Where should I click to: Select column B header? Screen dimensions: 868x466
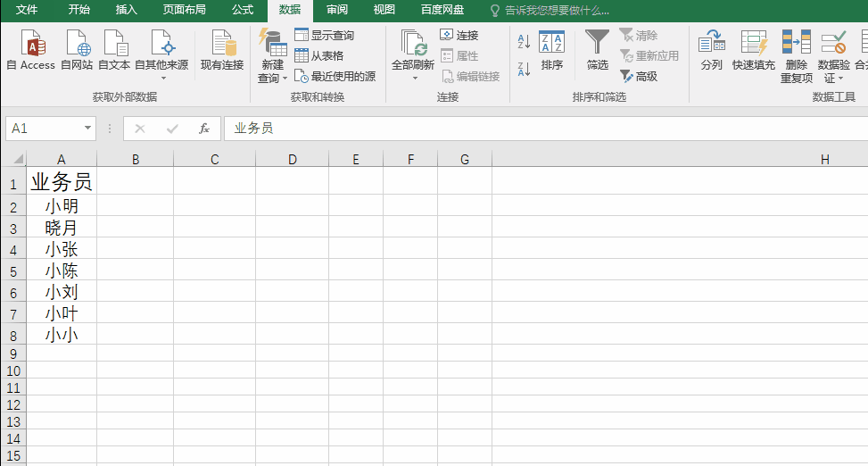(x=136, y=160)
